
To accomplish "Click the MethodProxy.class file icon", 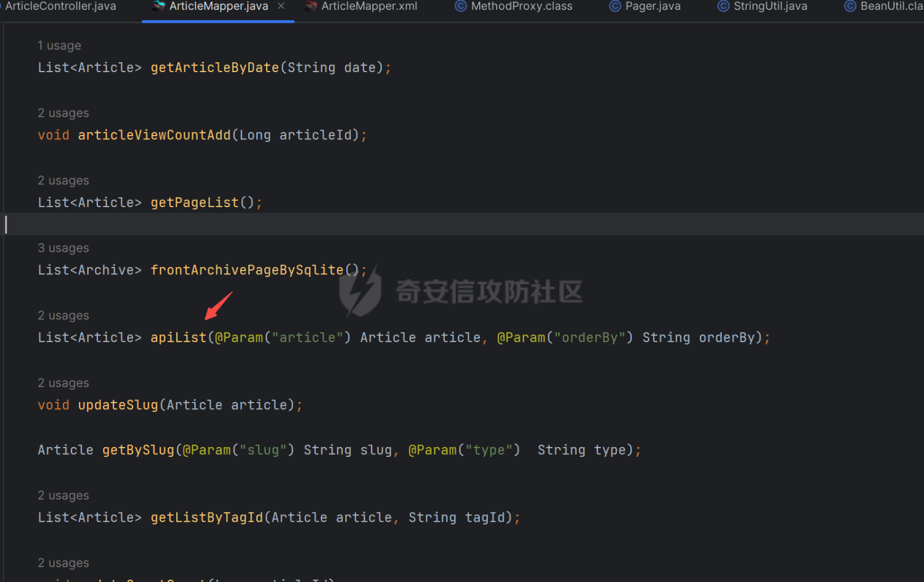I will (x=460, y=6).
